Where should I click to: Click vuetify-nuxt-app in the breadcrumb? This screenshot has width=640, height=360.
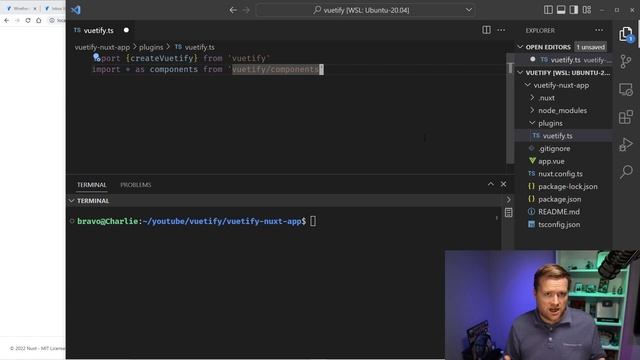click(102, 47)
